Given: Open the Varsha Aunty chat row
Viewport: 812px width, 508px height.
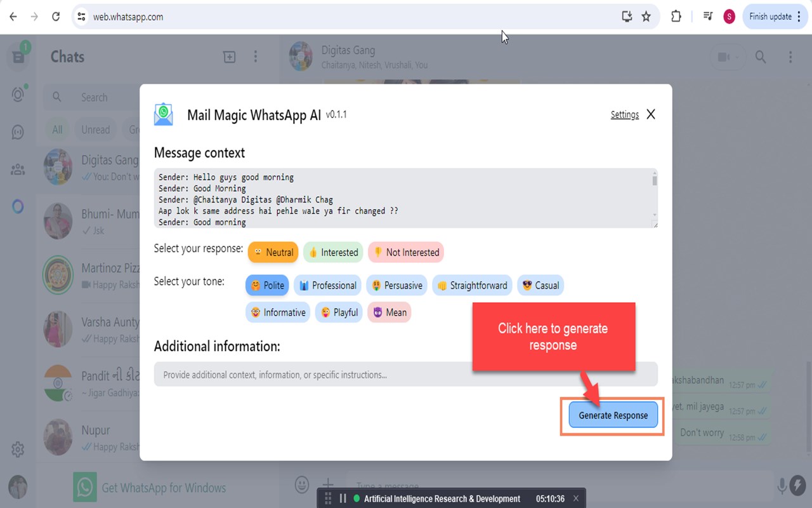Looking at the screenshot, I should pos(89,330).
